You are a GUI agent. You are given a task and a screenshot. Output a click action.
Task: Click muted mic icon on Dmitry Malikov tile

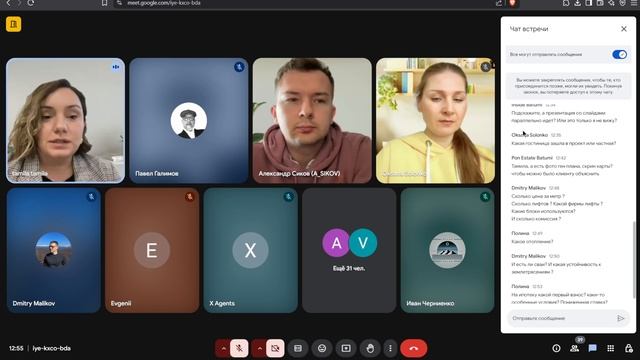[x=91, y=197]
